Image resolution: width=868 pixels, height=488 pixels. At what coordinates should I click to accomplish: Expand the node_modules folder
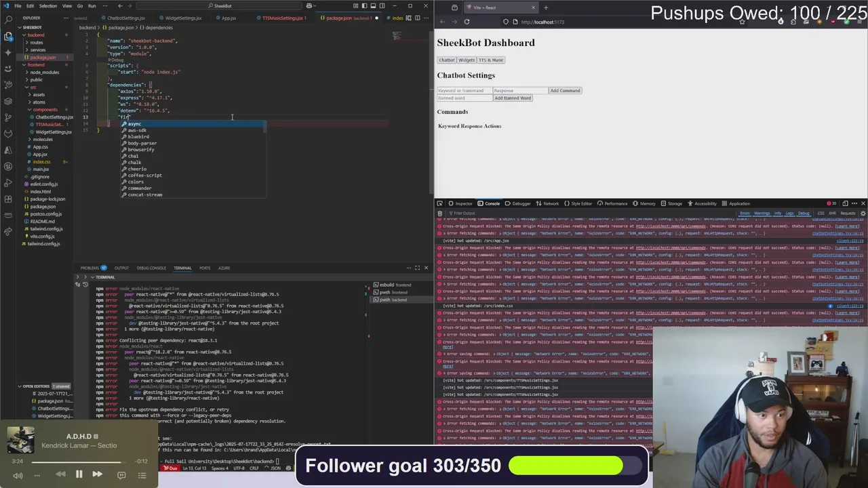[44, 72]
